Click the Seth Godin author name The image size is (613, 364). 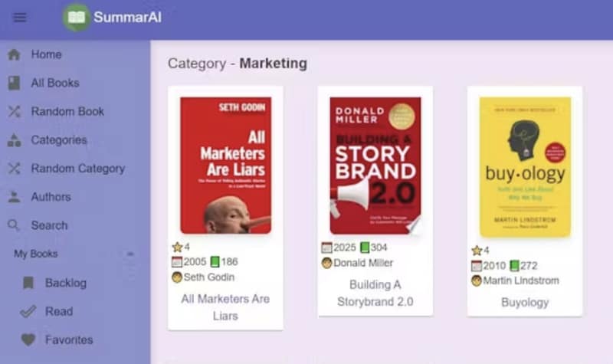(x=208, y=277)
